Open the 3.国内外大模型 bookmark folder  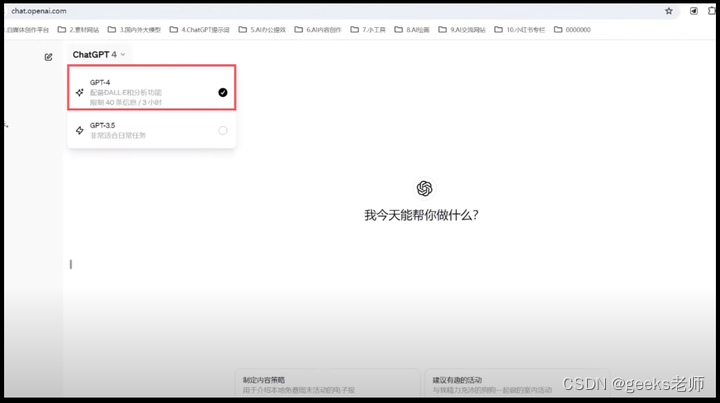135,30
